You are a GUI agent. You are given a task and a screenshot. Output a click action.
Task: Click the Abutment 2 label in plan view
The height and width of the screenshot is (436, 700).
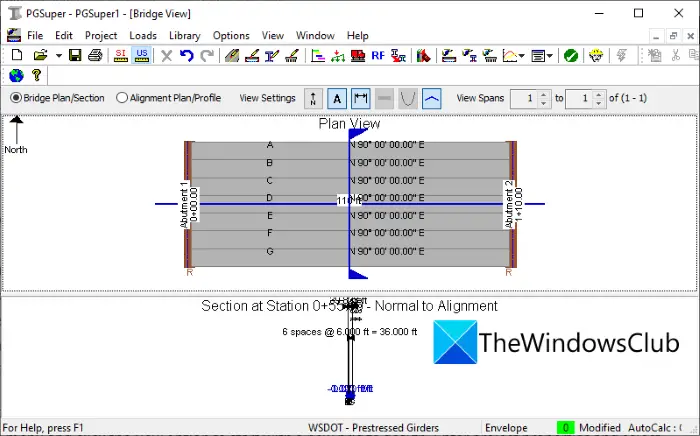pyautogui.click(x=508, y=204)
